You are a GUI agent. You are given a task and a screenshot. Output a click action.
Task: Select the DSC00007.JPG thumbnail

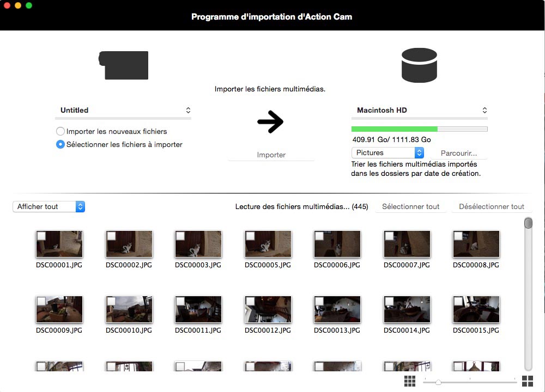[x=407, y=244]
